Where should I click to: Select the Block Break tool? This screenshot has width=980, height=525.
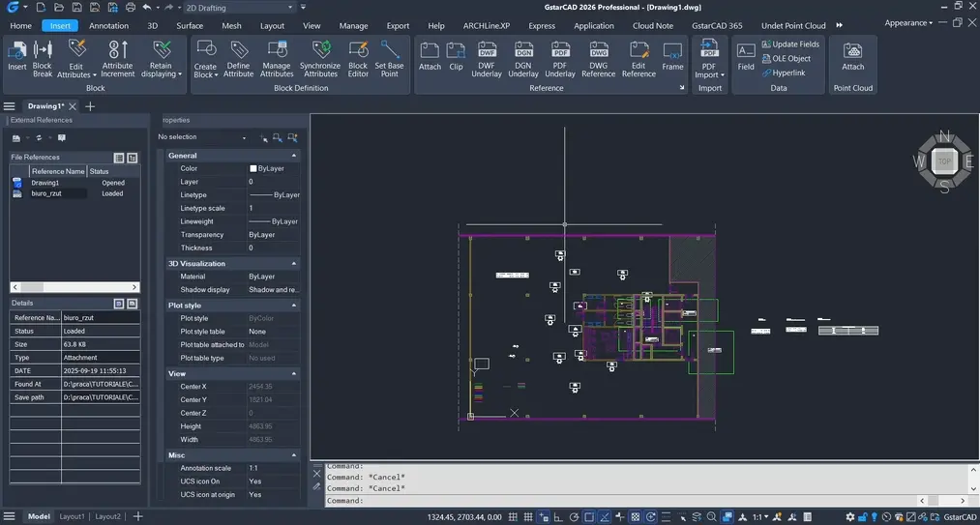[x=43, y=58]
